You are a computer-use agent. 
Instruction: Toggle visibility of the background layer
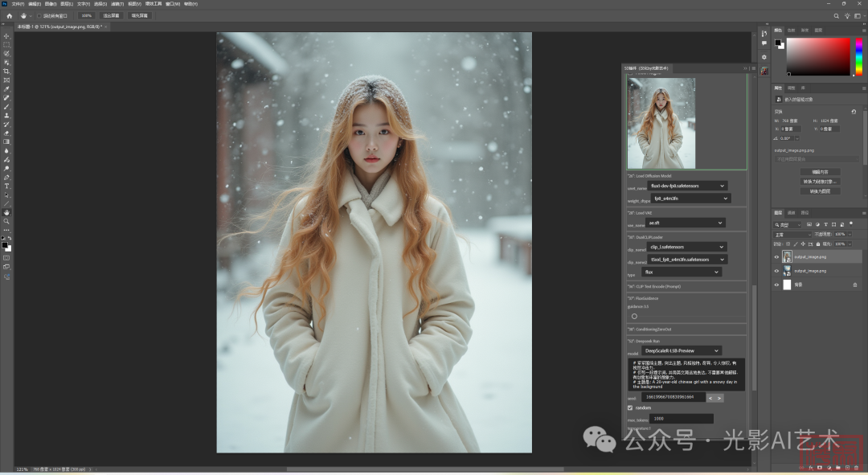[x=776, y=285]
